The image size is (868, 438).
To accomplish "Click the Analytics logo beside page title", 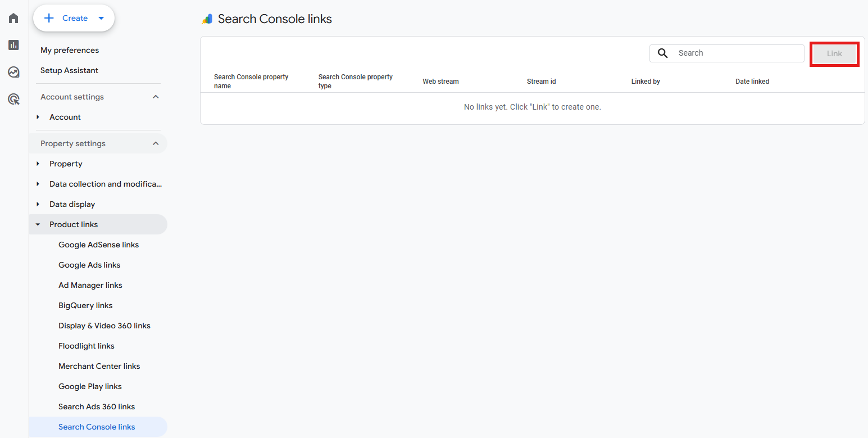I will tap(207, 19).
